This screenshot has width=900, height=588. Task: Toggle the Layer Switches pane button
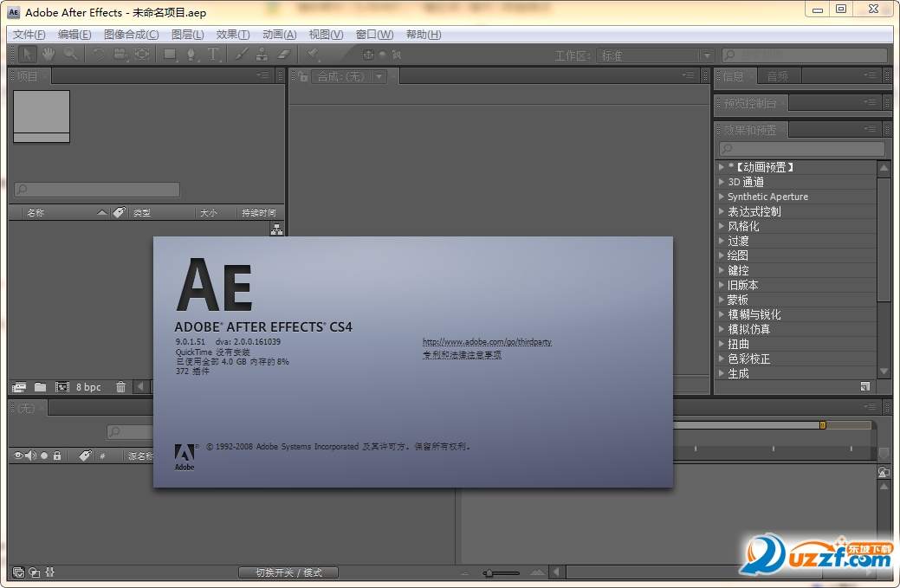tap(18, 572)
